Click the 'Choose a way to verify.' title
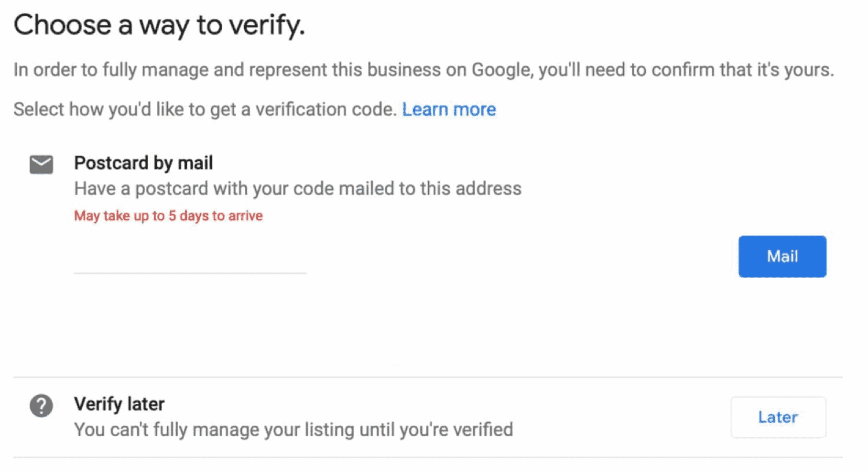The width and height of the screenshot is (868, 472). pyautogui.click(x=159, y=25)
